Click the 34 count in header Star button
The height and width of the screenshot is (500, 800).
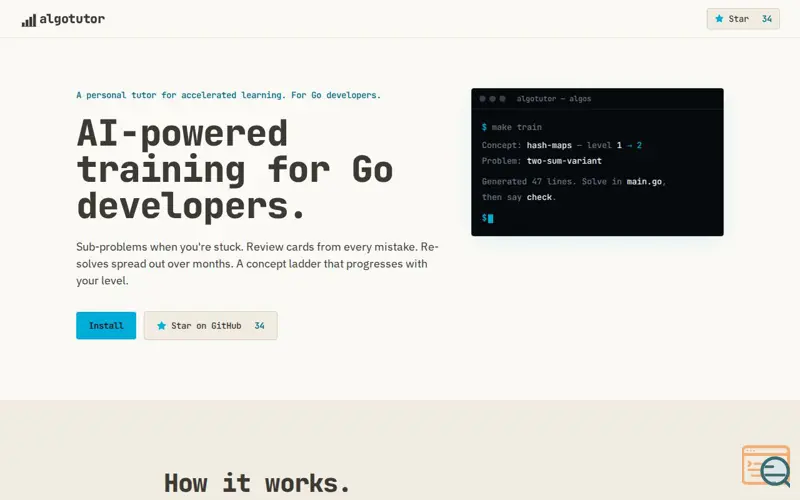767,19
